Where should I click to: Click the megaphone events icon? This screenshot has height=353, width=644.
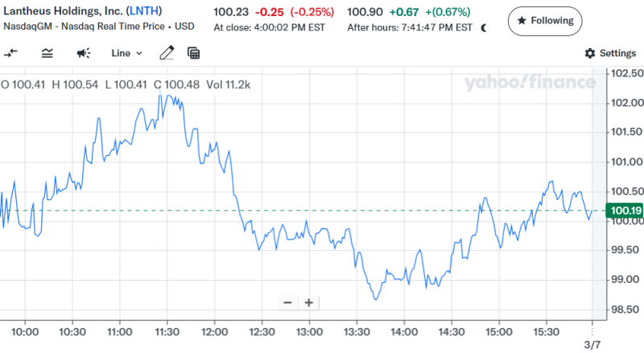click(x=83, y=53)
